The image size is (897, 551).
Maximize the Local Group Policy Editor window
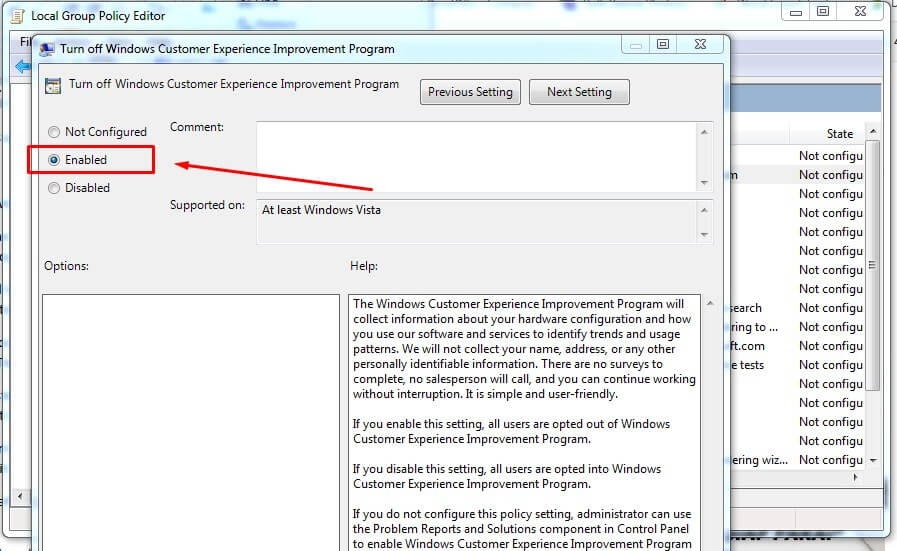(x=823, y=11)
